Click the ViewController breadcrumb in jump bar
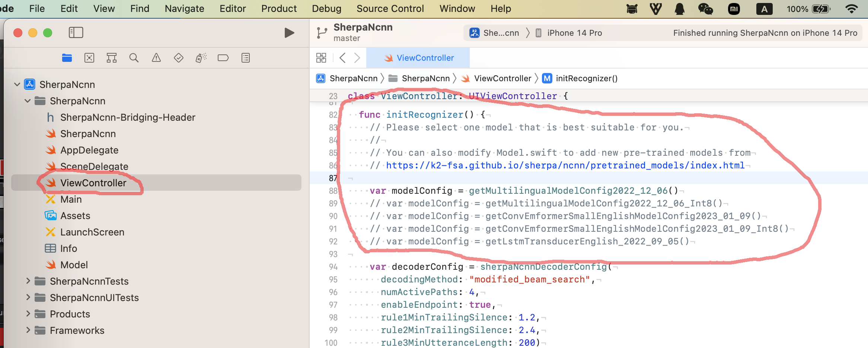This screenshot has height=348, width=868. [x=496, y=78]
